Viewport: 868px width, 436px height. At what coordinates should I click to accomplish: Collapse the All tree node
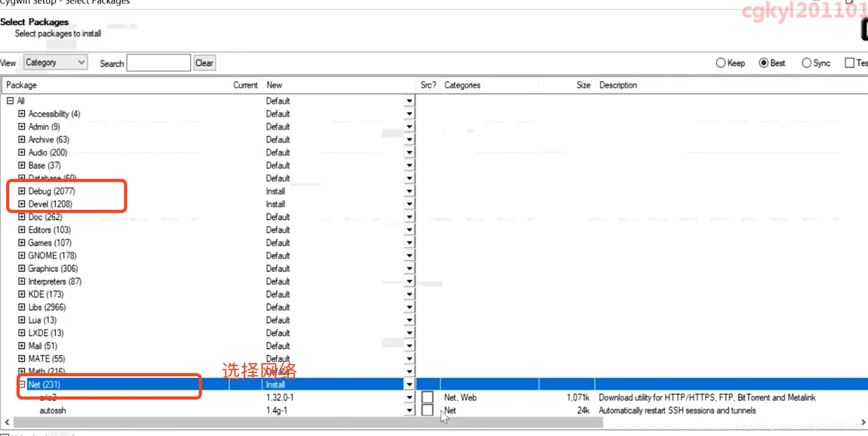tap(10, 101)
